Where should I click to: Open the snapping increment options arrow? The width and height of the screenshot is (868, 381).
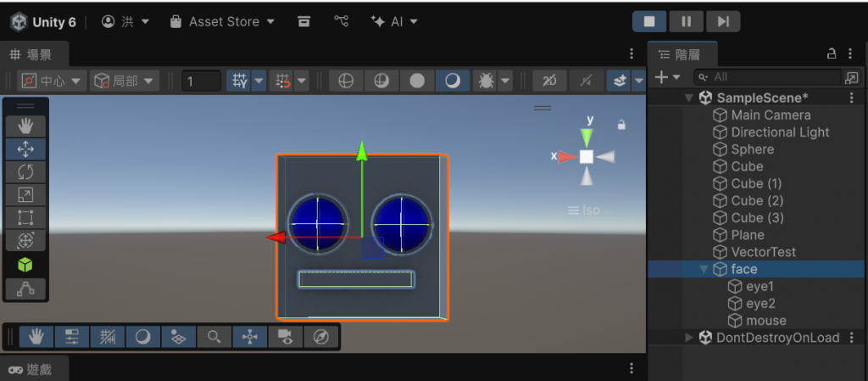click(302, 81)
